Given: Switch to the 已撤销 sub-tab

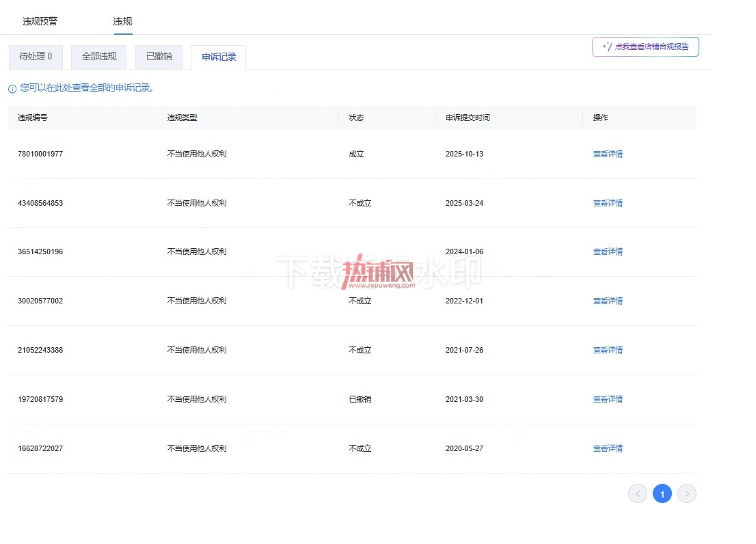Looking at the screenshot, I should [159, 57].
